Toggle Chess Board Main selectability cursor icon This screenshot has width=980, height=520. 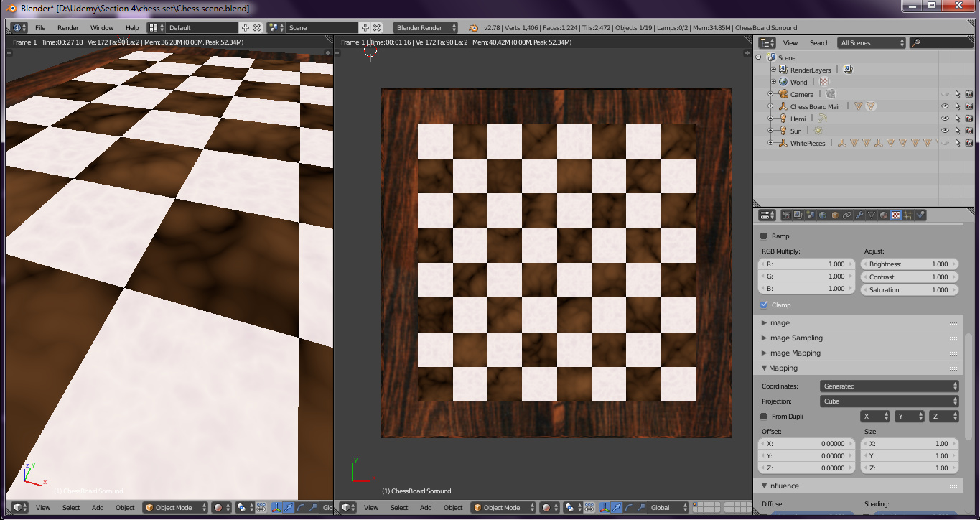pyautogui.click(x=957, y=106)
